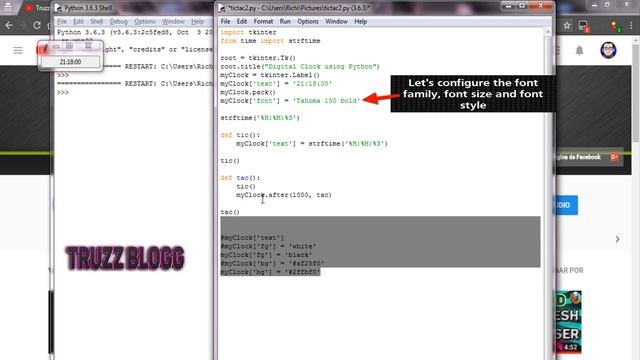Click the Python icon in the editor title bar
Screen dimensions: 640x360
222,8
